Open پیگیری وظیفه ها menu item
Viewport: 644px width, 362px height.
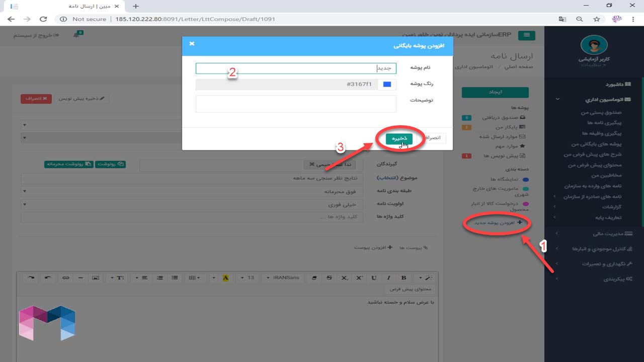[x=602, y=133]
